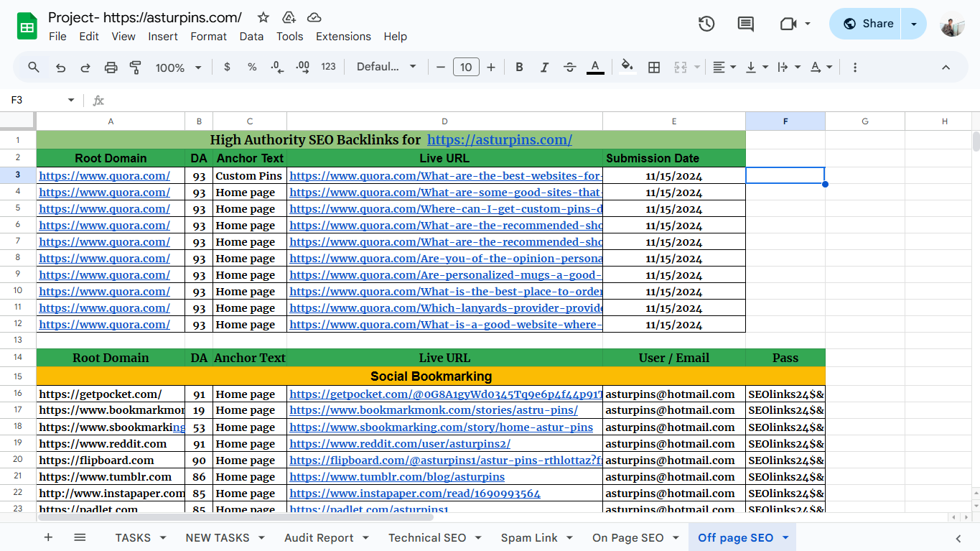Select the Paint format tool
The width and height of the screenshot is (980, 551).
(136, 67)
